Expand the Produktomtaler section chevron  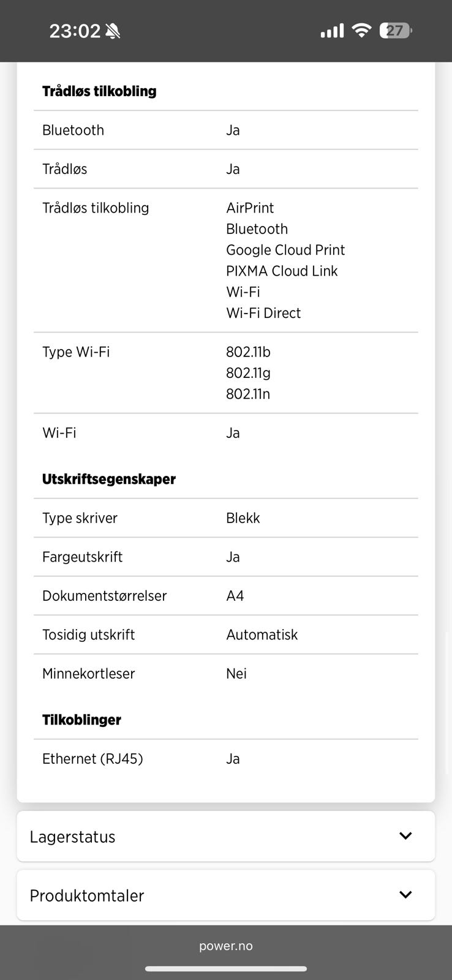pyautogui.click(x=405, y=895)
